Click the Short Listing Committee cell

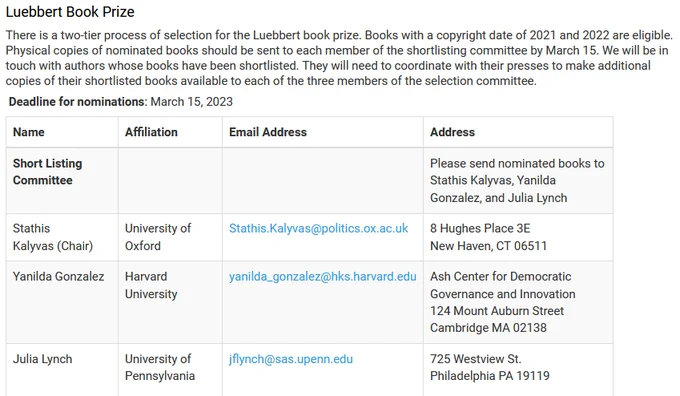point(62,180)
